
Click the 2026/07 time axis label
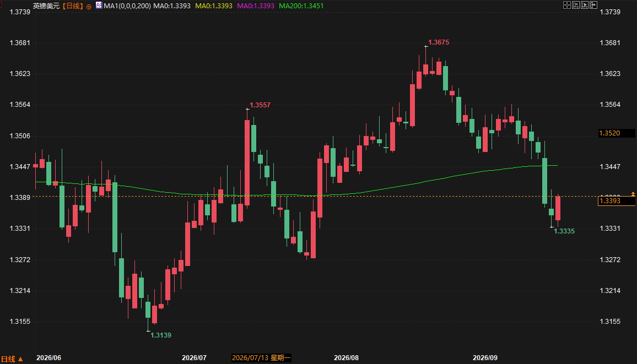(194, 358)
